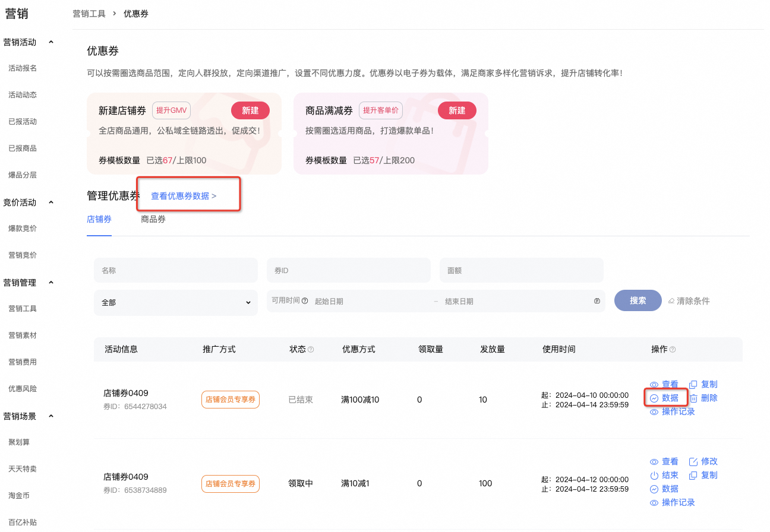The height and width of the screenshot is (532, 770).
Task: Open 营销竞价 in the sidebar
Action: pyautogui.click(x=23, y=255)
